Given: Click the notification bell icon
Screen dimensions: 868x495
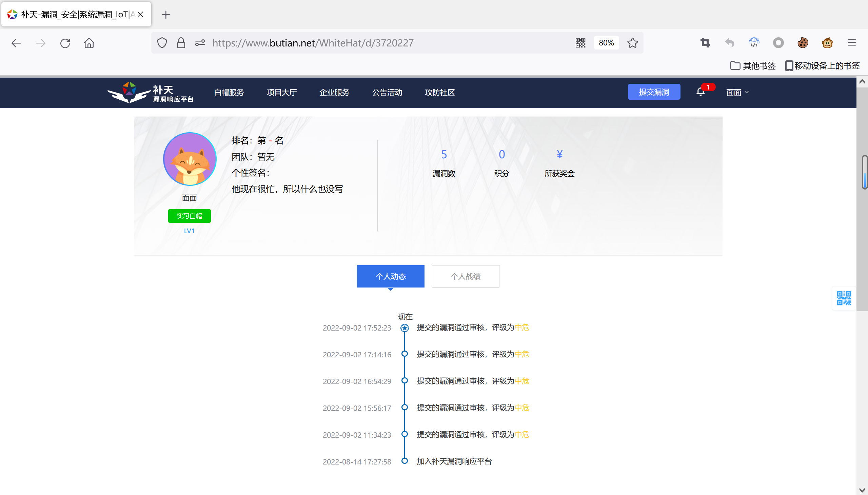Looking at the screenshot, I should (x=701, y=92).
